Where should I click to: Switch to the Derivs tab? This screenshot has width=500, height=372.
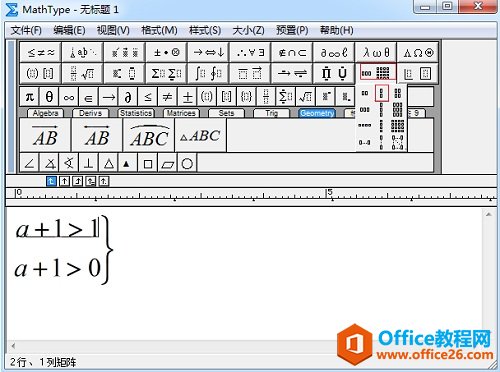(x=90, y=113)
